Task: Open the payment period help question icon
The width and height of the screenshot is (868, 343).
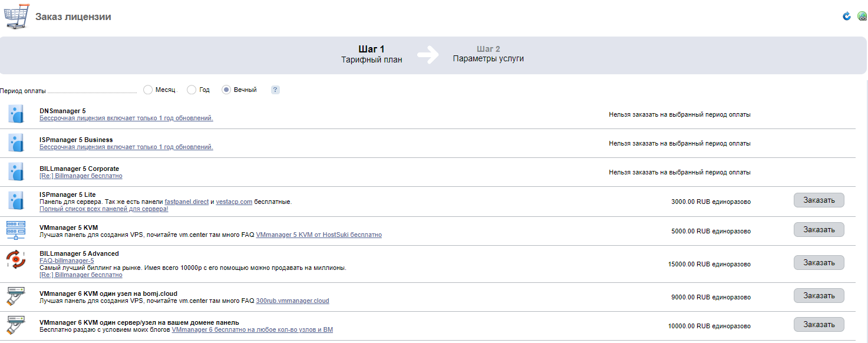Action: point(275,90)
